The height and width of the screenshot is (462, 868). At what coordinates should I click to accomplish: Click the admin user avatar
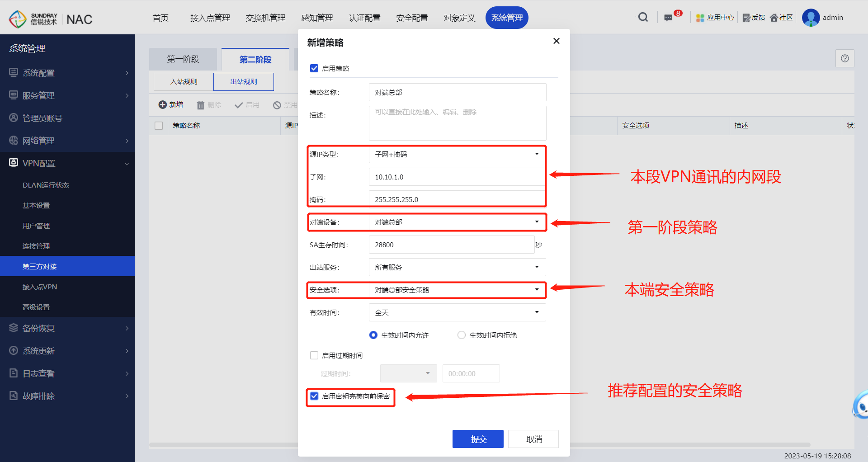pyautogui.click(x=811, y=18)
